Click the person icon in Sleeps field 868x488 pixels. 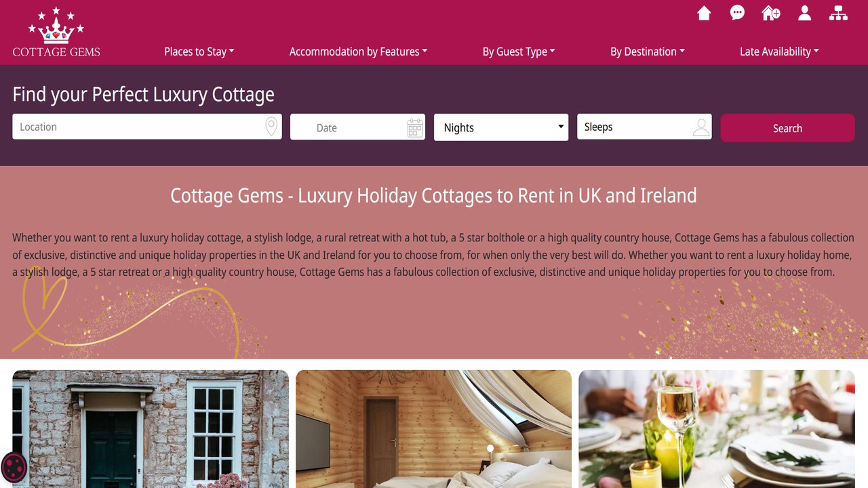pos(701,127)
